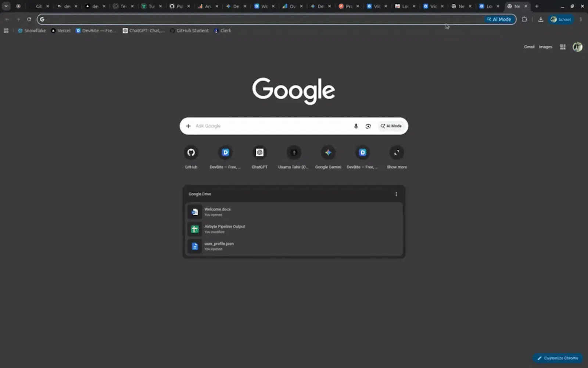Open the Extensions puzzle icon
This screenshot has height=368, width=588.
tap(524, 19)
